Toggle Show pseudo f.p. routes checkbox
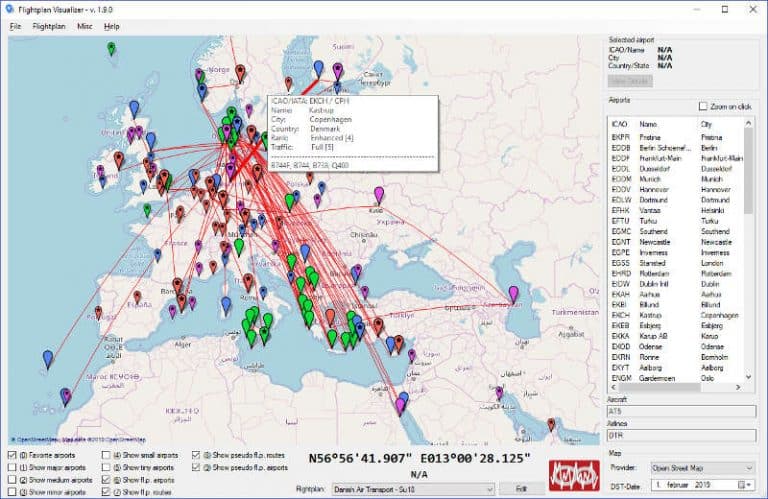Screen dimensions: 768x499 (196, 456)
